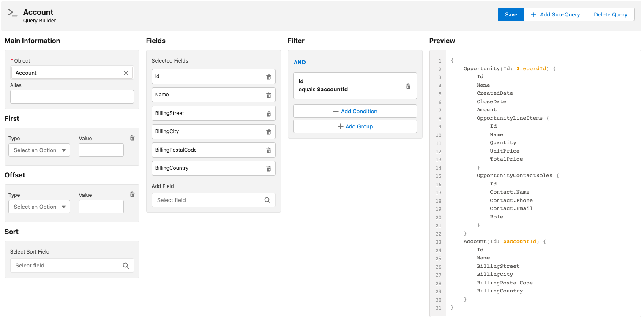Click Add Condition in the Filter panel

click(x=355, y=111)
